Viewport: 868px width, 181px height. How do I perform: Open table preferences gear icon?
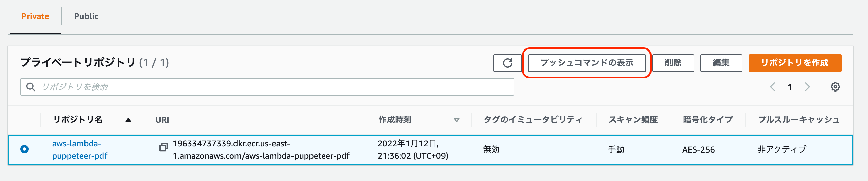[x=835, y=87]
